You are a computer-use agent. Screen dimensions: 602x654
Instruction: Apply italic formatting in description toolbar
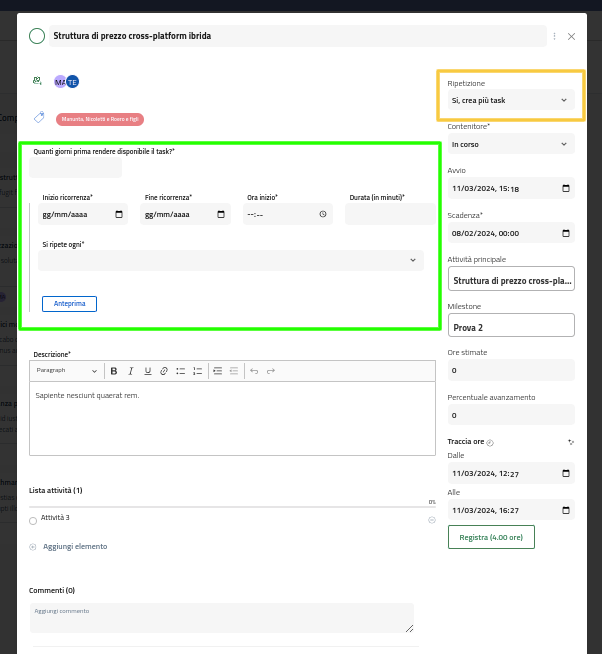click(131, 371)
